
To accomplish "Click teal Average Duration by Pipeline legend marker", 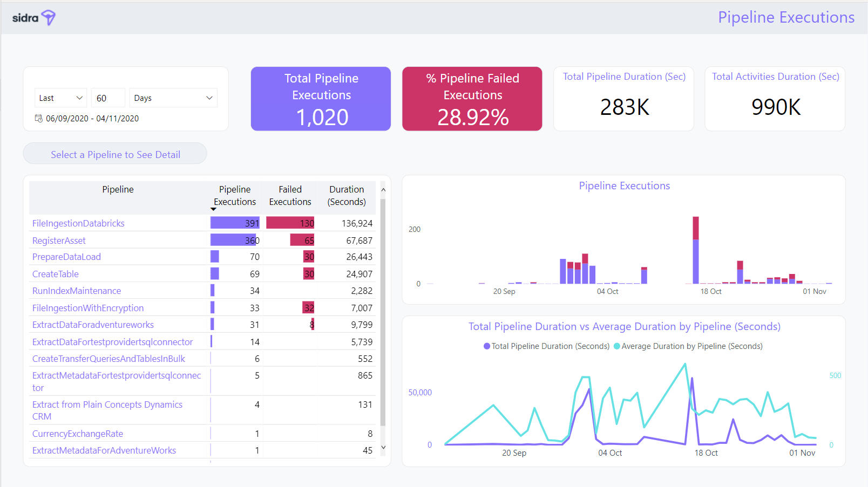I will pos(617,346).
